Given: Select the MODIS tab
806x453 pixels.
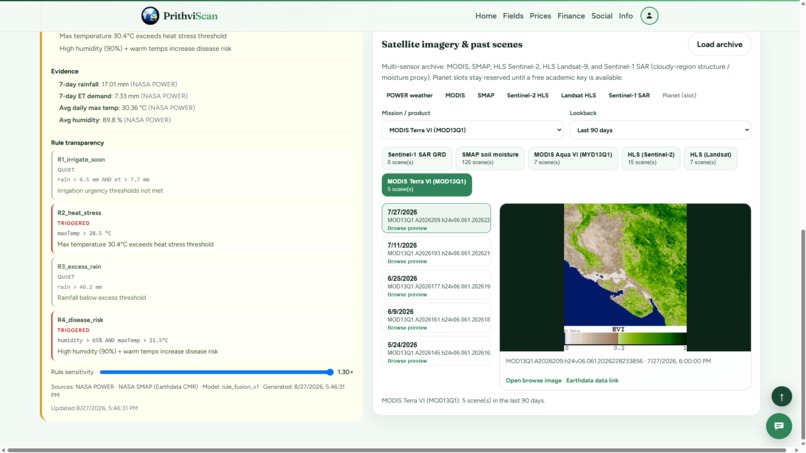Looking at the screenshot, I should [x=455, y=95].
